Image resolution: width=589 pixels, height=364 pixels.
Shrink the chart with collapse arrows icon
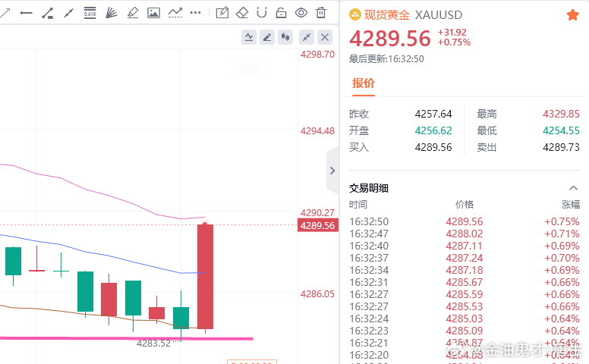[x=307, y=37]
